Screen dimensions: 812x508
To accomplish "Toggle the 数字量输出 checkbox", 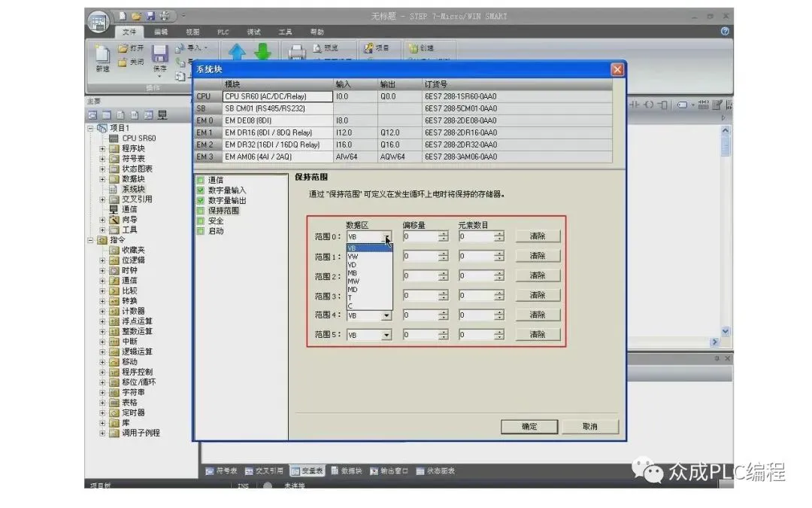I will 200,200.
